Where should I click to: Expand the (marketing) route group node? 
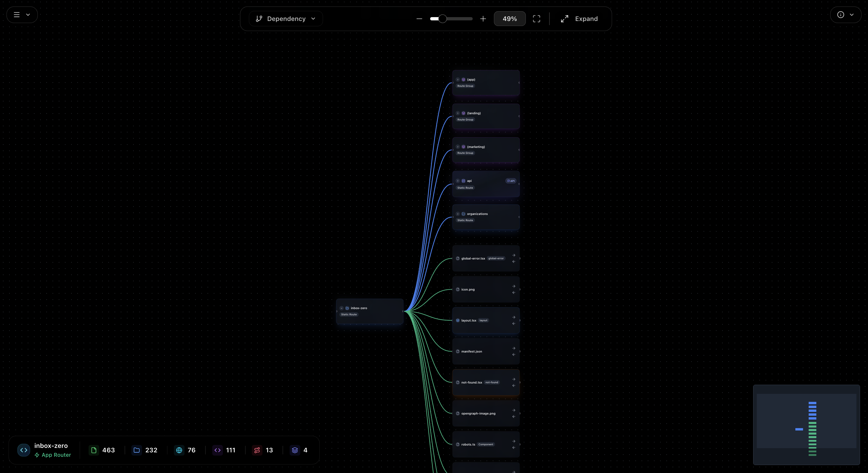(x=458, y=146)
